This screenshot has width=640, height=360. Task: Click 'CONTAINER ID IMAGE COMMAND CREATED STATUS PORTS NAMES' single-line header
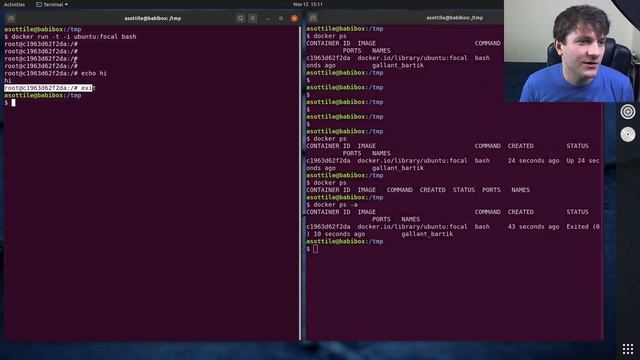tap(418, 190)
